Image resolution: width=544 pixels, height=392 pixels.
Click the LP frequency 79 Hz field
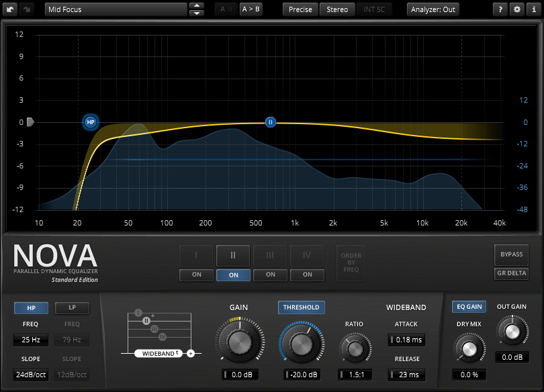click(x=72, y=340)
